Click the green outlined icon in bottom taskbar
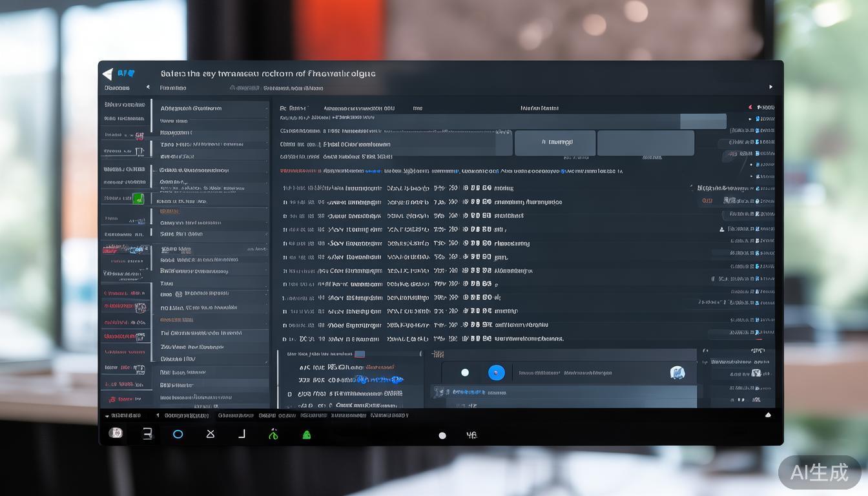 pos(273,434)
